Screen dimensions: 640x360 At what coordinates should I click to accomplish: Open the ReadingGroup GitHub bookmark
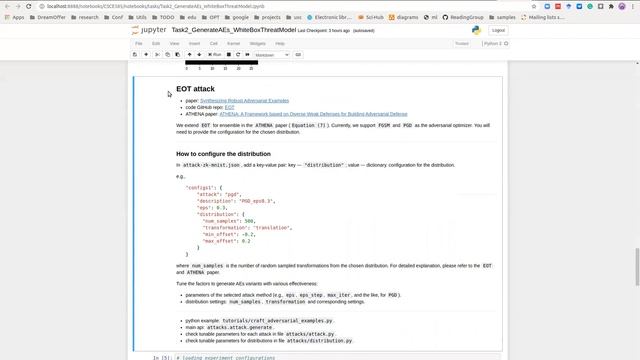pos(463,18)
